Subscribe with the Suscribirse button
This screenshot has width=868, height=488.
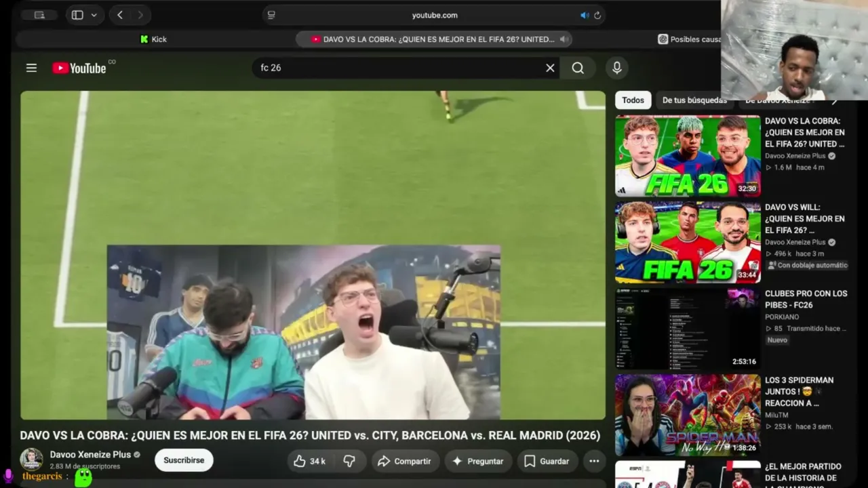click(x=184, y=460)
